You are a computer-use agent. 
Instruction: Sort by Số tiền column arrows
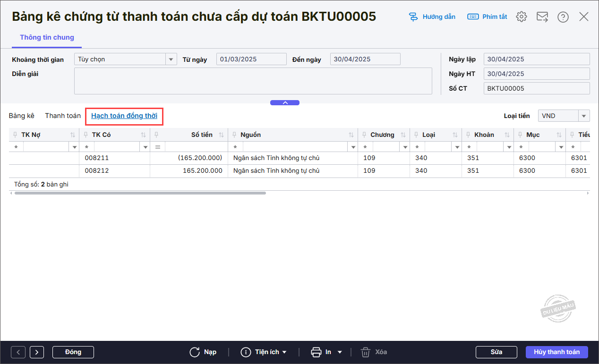(x=221, y=135)
